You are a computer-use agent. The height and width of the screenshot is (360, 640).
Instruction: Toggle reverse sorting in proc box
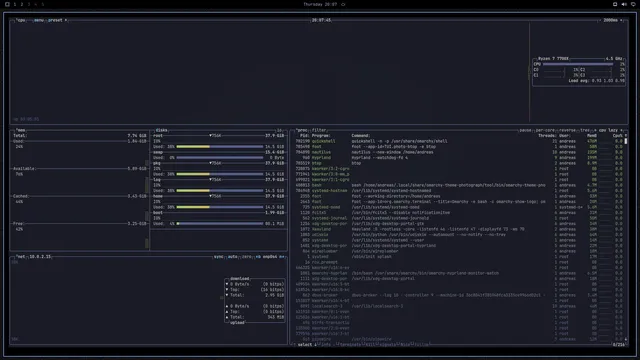pyautogui.click(x=567, y=130)
